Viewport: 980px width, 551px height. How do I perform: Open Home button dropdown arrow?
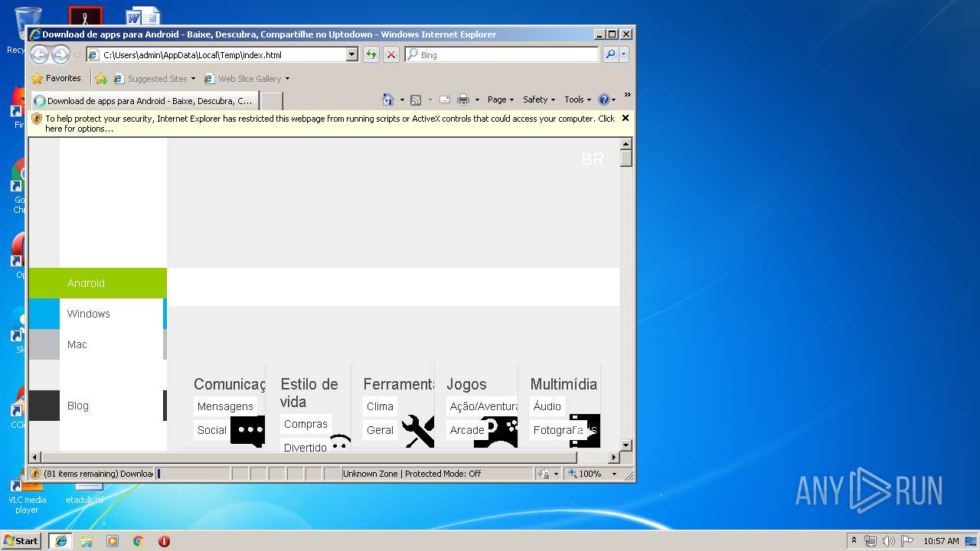(x=402, y=99)
